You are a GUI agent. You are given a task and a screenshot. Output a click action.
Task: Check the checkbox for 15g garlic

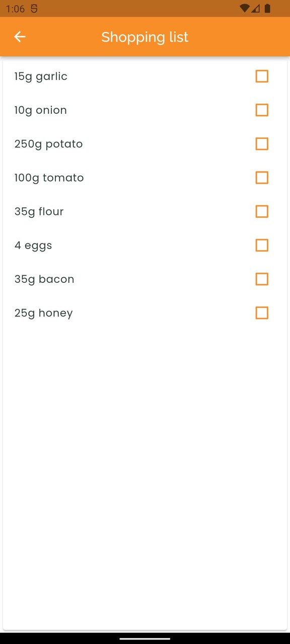[262, 76]
